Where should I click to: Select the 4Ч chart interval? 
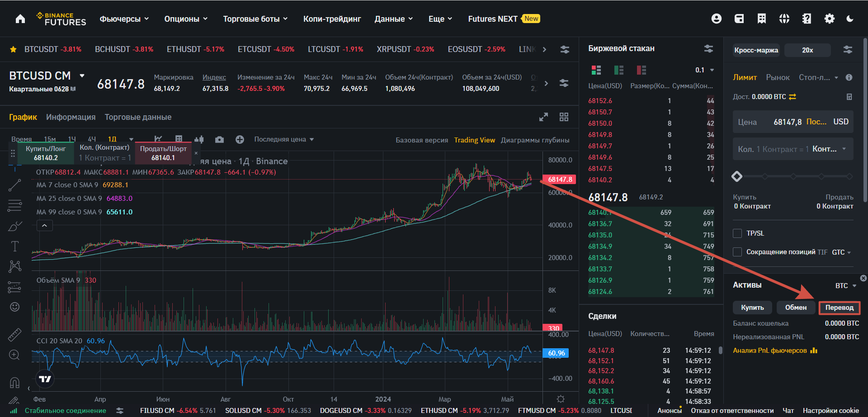click(x=92, y=139)
